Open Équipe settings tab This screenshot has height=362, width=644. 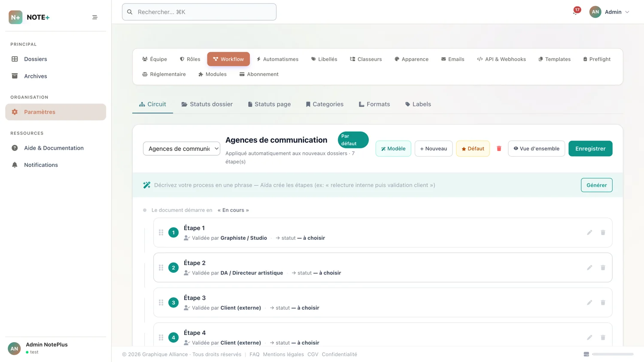tap(155, 59)
